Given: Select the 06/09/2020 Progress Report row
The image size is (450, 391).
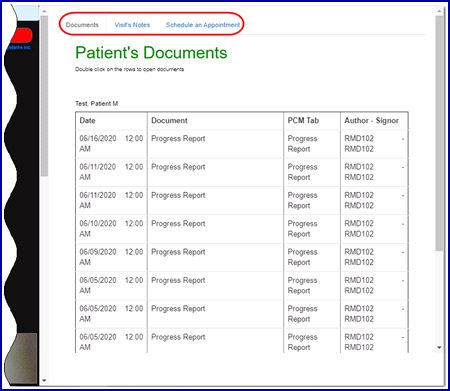Looking at the screenshot, I should (x=242, y=257).
